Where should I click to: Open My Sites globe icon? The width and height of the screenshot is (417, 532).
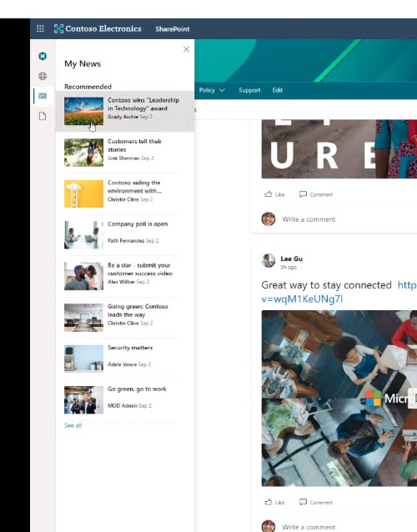(43, 76)
